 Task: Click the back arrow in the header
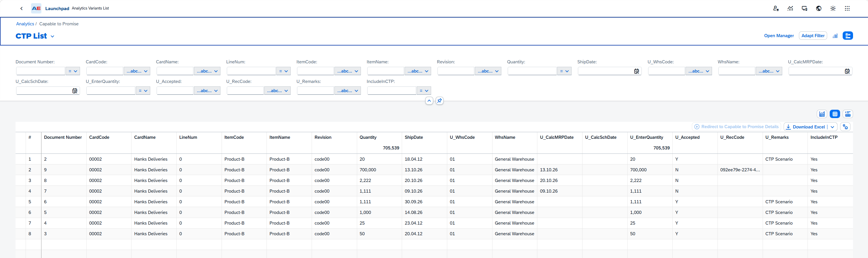[22, 8]
